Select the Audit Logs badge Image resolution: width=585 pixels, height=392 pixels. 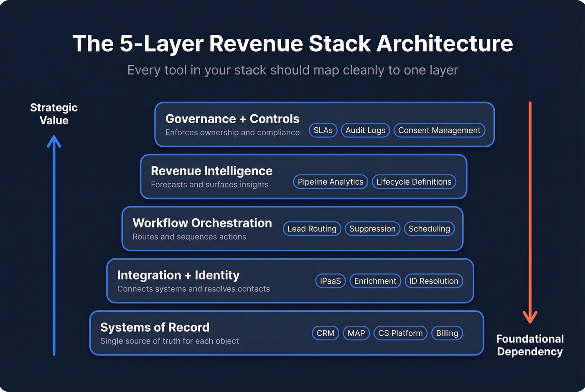(365, 130)
